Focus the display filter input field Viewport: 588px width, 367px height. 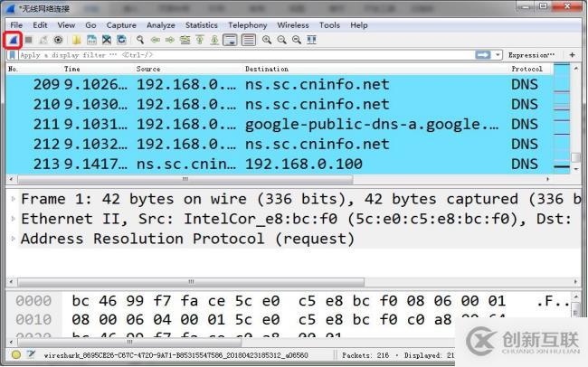[246, 55]
